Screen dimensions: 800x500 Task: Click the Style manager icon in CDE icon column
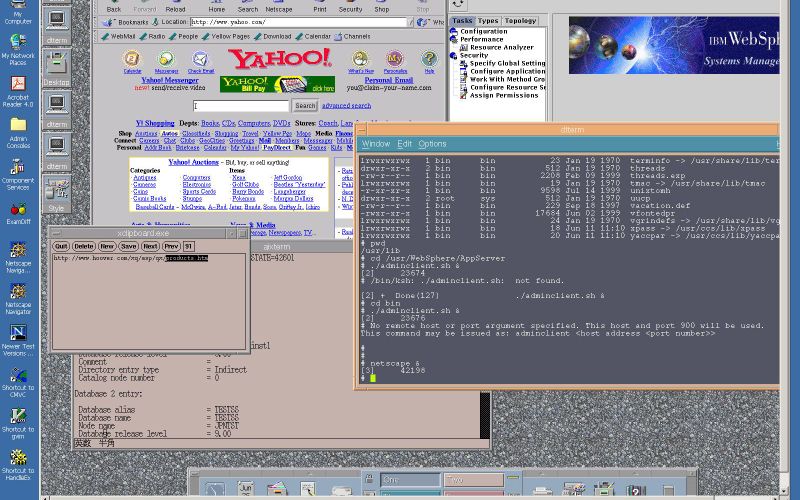tap(57, 194)
